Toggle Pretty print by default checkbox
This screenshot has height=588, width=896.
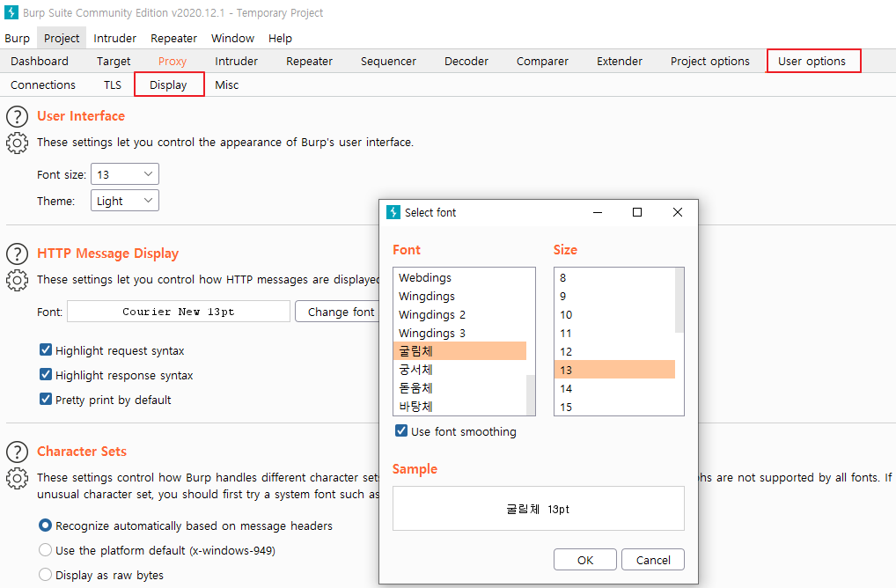pos(46,399)
